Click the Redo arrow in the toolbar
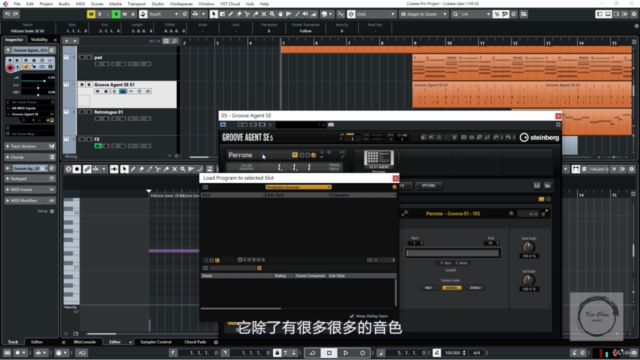The width and height of the screenshot is (640, 360). pos(16,14)
